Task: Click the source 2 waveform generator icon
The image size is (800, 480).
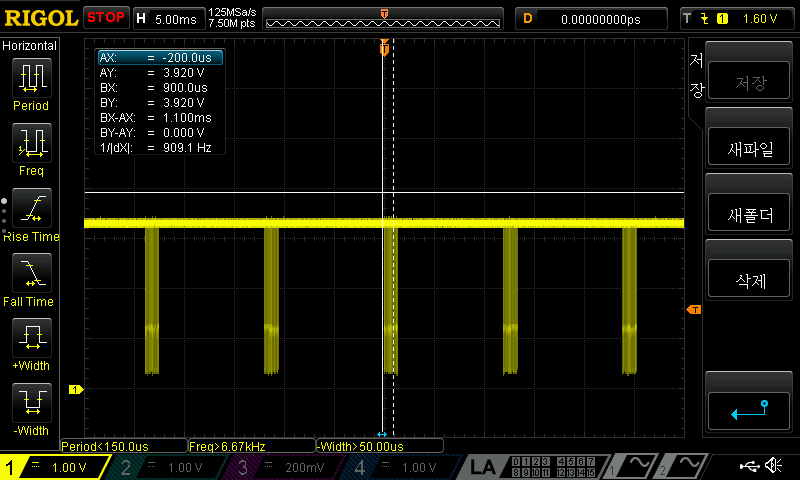Action: tap(683, 466)
